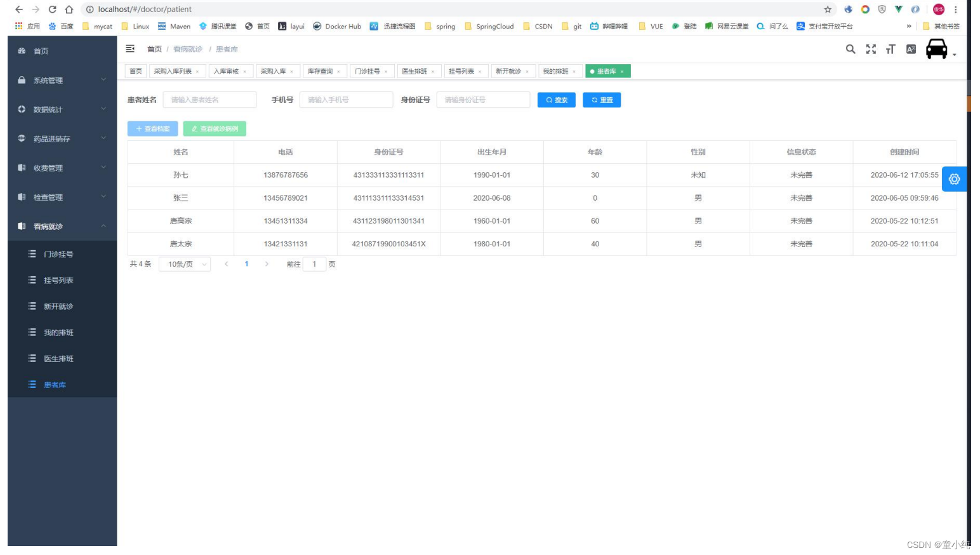Select the table row for 孙七
This screenshot has height=555, width=980.
point(541,175)
